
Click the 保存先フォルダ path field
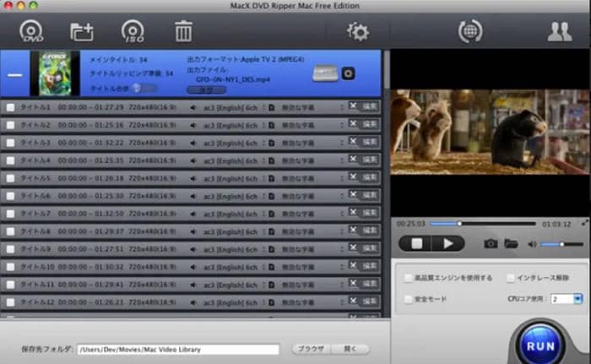[178, 350]
